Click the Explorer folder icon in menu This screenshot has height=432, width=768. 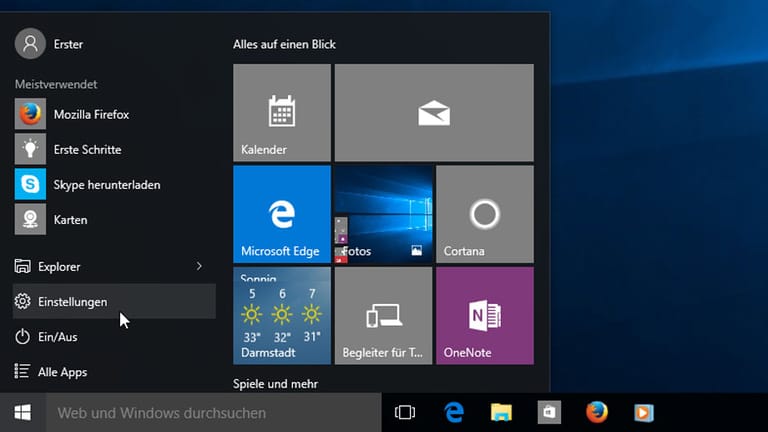22,266
